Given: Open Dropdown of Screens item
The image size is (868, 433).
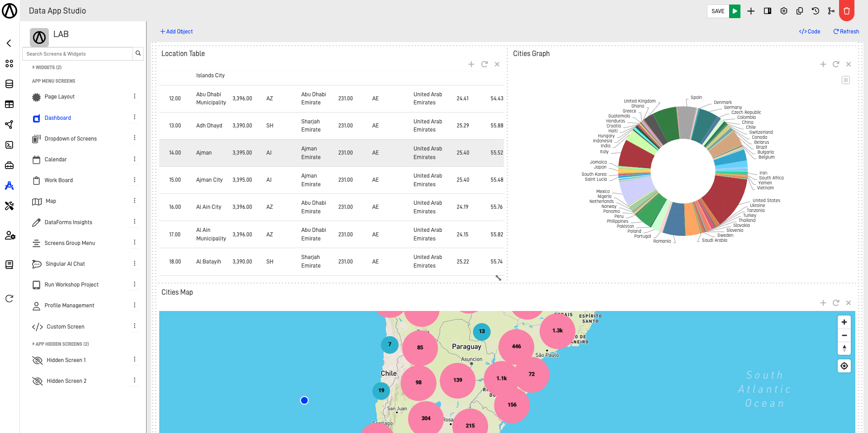Looking at the screenshot, I should (71, 139).
